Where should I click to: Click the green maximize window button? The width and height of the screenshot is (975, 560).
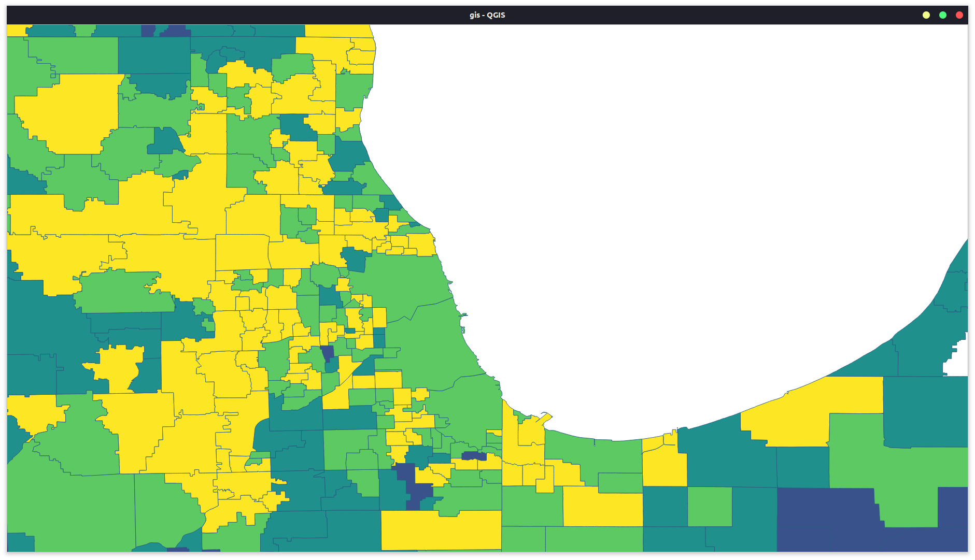tap(943, 15)
